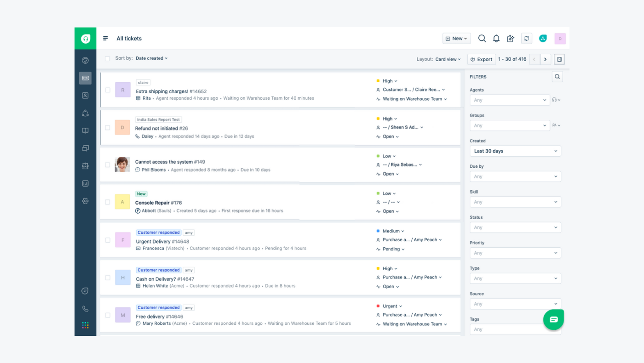644x363 pixels.
Task: Open the colorful app switcher grid
Action: tap(85, 325)
